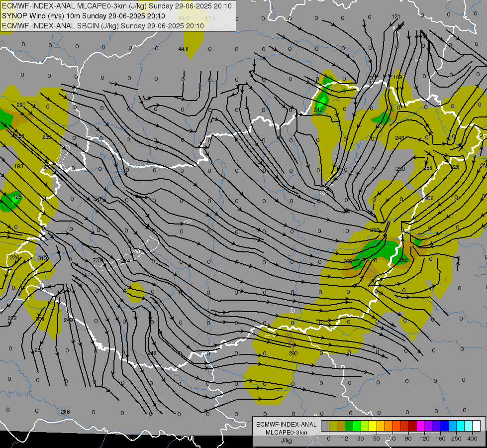Click the 290 value on the map
Viewport: 487px width, 448px height.
point(293,353)
